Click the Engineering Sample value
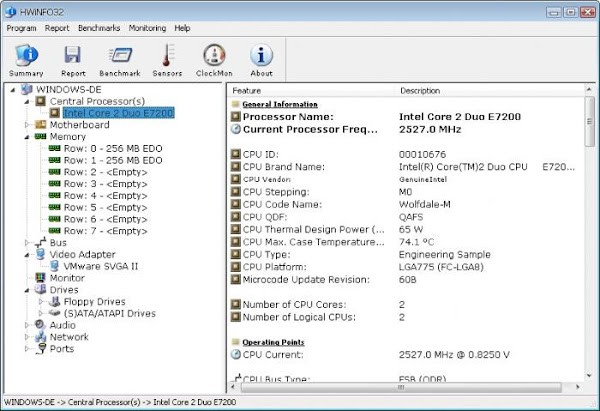Image resolution: width=600 pixels, height=411 pixels. click(445, 254)
